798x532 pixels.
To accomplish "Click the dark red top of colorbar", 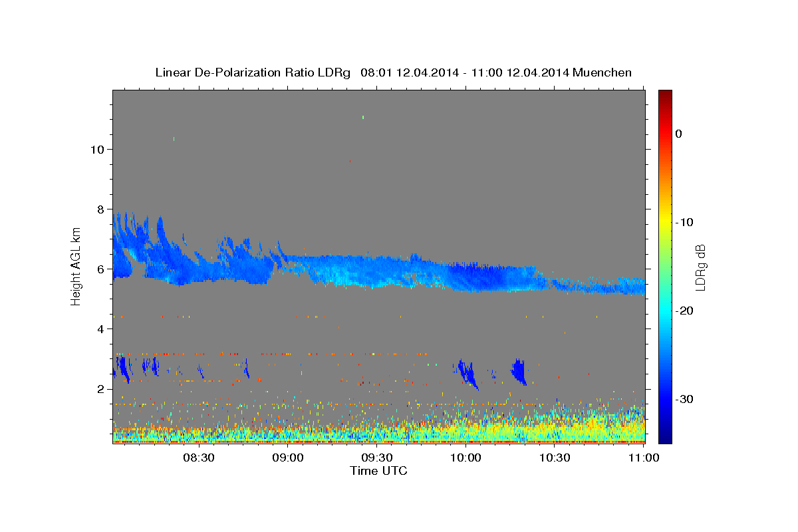I will 665,95.
